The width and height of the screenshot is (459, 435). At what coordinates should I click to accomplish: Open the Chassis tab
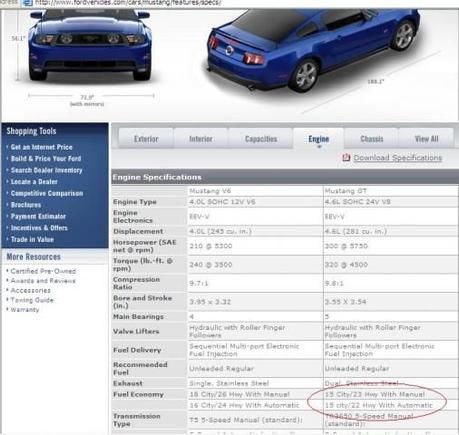coord(372,139)
